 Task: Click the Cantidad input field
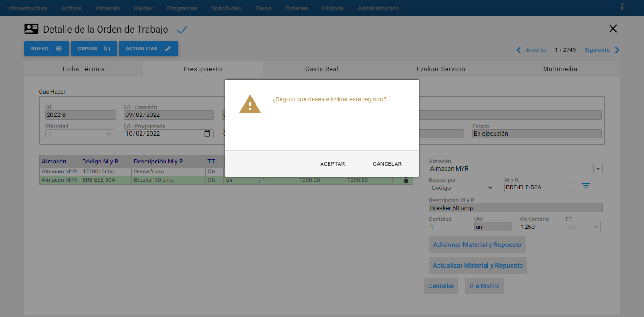click(447, 227)
